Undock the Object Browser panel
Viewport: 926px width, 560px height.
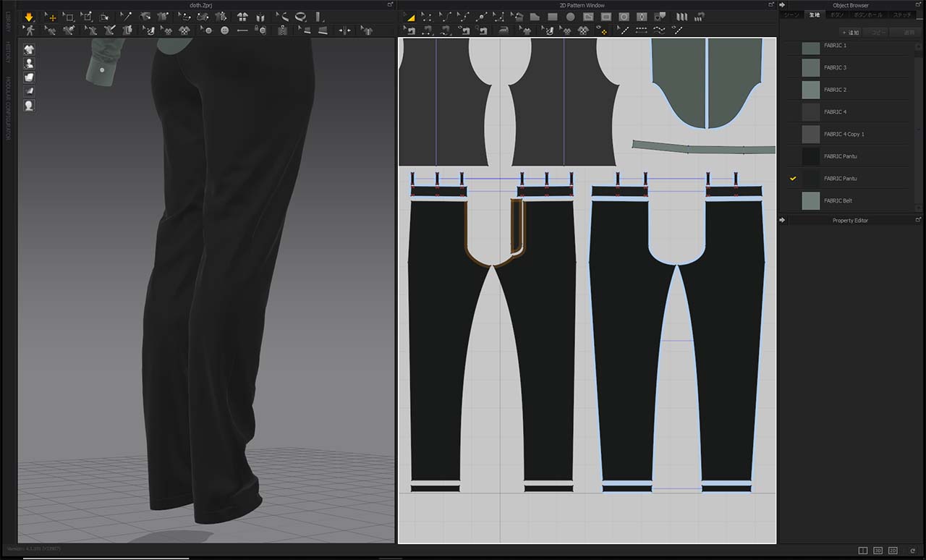(919, 5)
